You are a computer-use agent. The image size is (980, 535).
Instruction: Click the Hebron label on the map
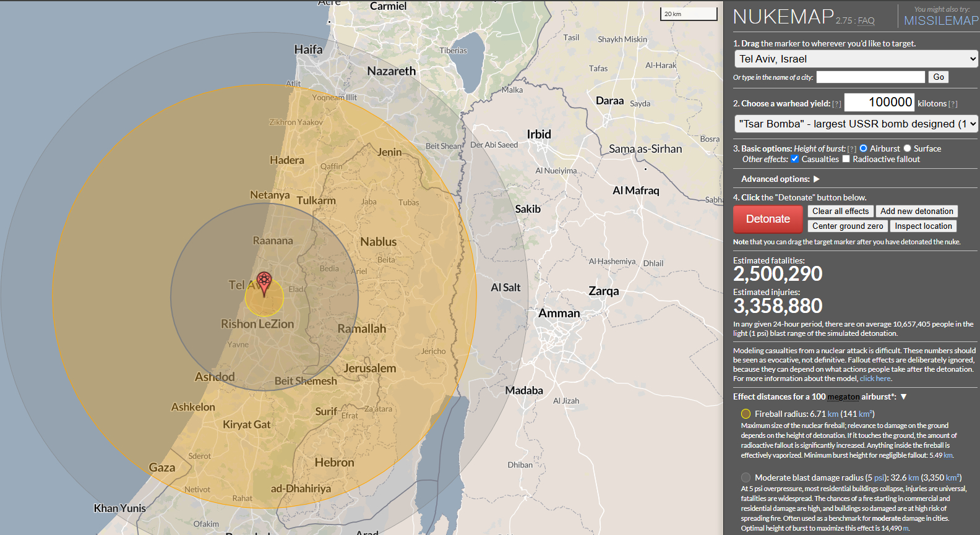pos(335,462)
